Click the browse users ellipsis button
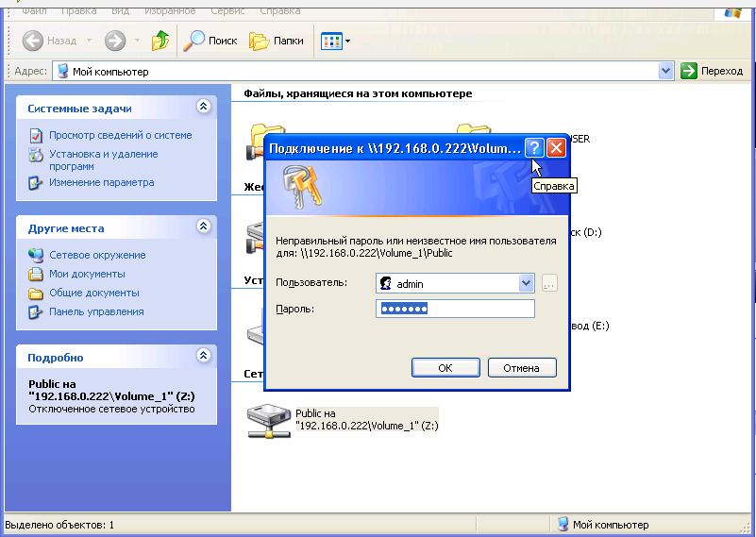 549,283
